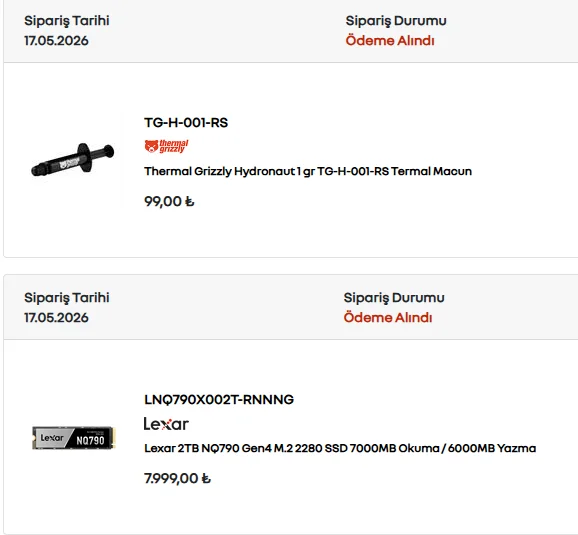
Task: Click first order's Sipariş Tarihi label
Action: pos(67,21)
